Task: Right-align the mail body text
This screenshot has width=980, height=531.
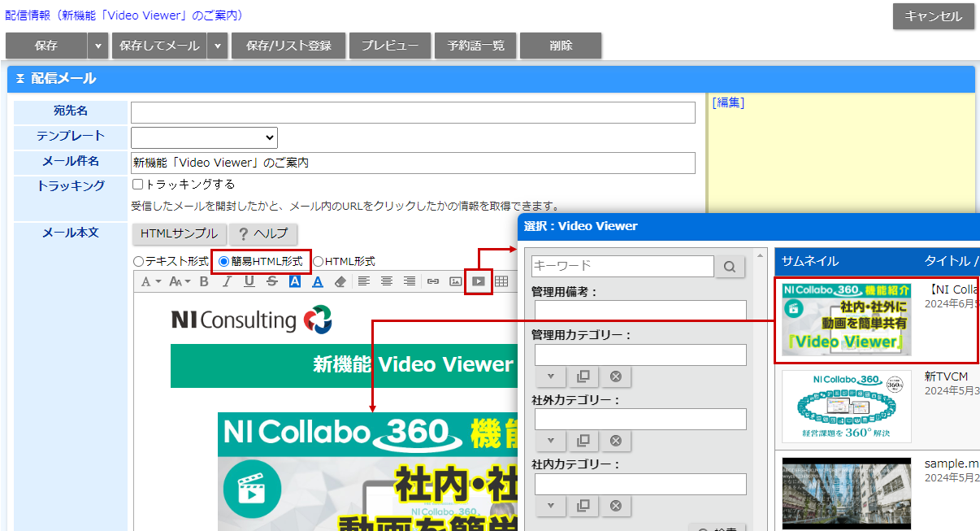Action: 410,281
